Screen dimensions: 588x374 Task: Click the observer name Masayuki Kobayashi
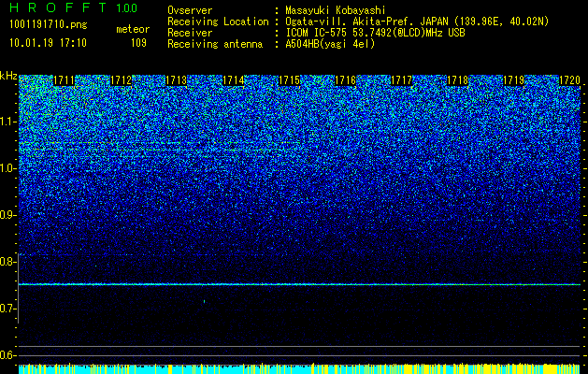coord(336,10)
